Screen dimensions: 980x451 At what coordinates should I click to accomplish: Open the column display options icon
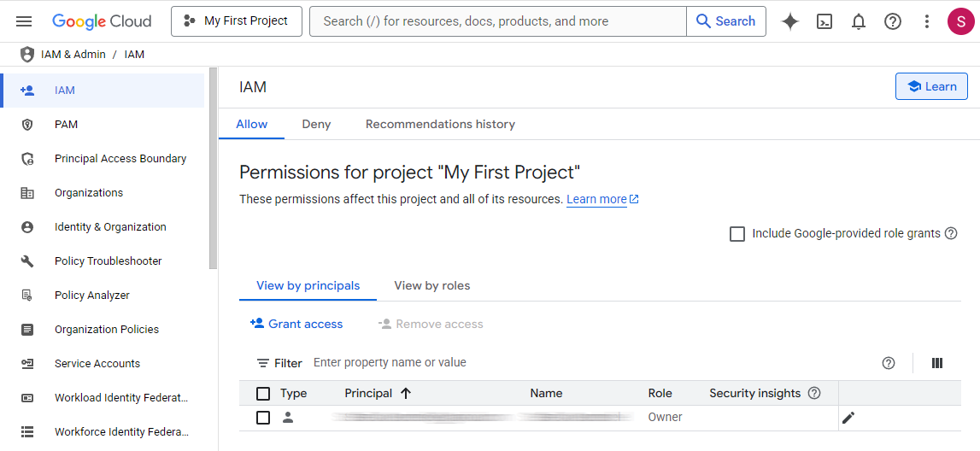coord(937,363)
